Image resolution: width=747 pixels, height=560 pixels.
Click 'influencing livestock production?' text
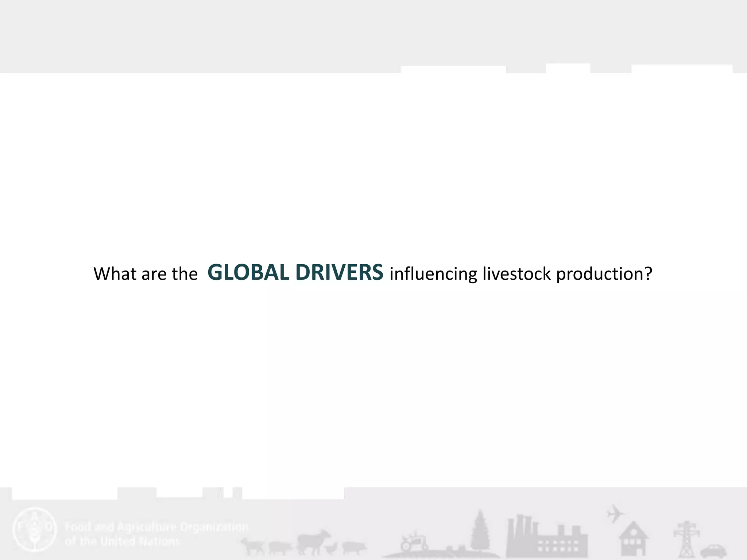(x=520, y=274)
